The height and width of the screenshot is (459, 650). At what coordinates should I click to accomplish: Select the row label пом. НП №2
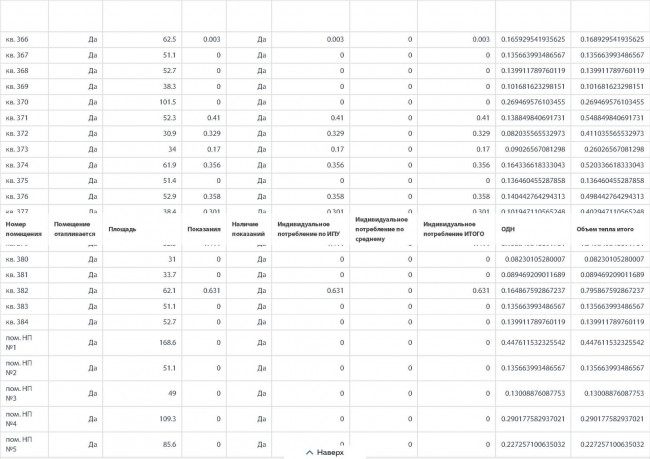[19, 368]
